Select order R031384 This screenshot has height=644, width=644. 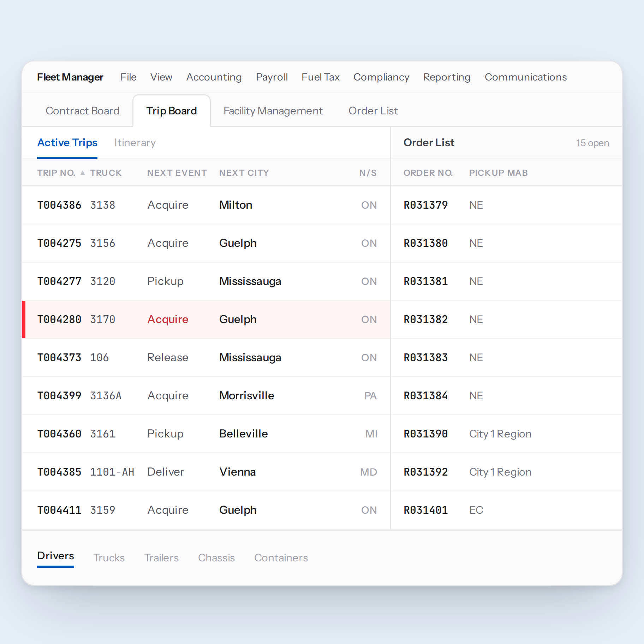(x=506, y=396)
